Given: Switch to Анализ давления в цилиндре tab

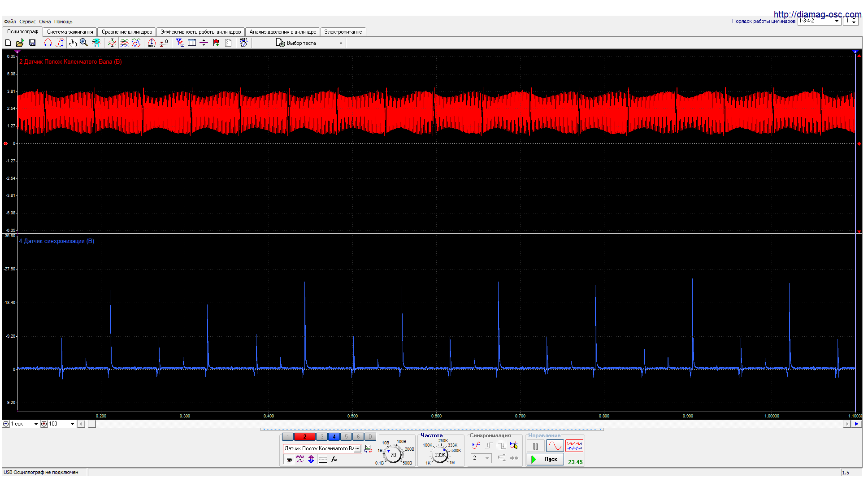Looking at the screenshot, I should (283, 32).
